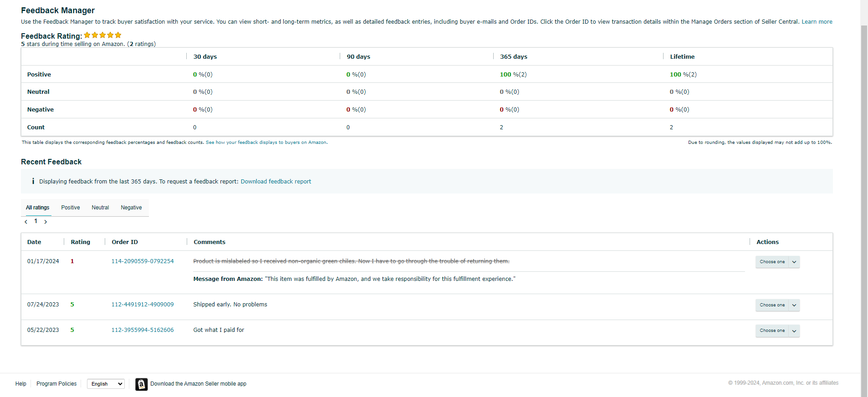
Task: Open Choose one dropdown for 07/24/2023 feedback
Action: (x=778, y=305)
